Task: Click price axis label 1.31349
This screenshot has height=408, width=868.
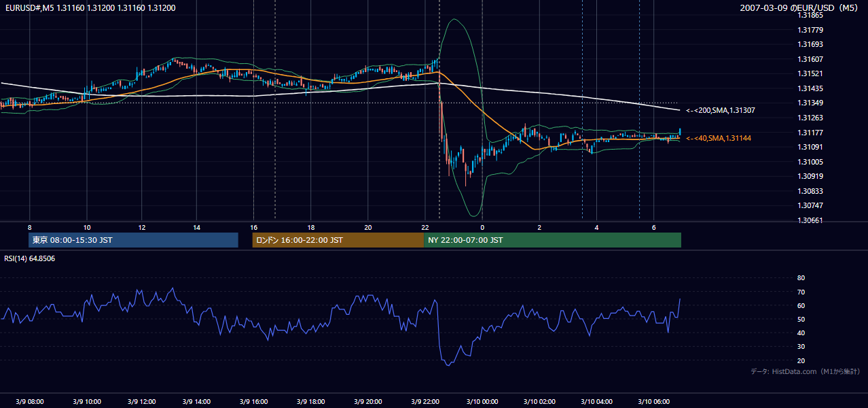Action: (x=810, y=103)
